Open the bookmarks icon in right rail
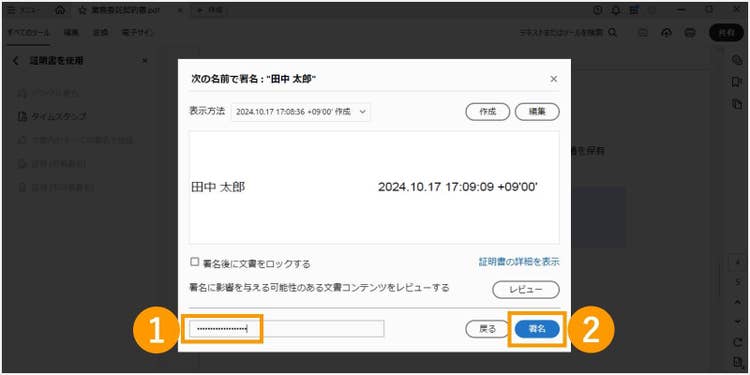The image size is (750, 375). pos(737,82)
